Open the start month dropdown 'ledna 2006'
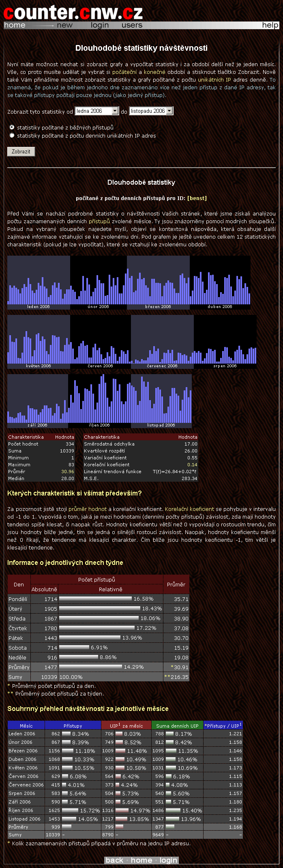 click(96, 111)
